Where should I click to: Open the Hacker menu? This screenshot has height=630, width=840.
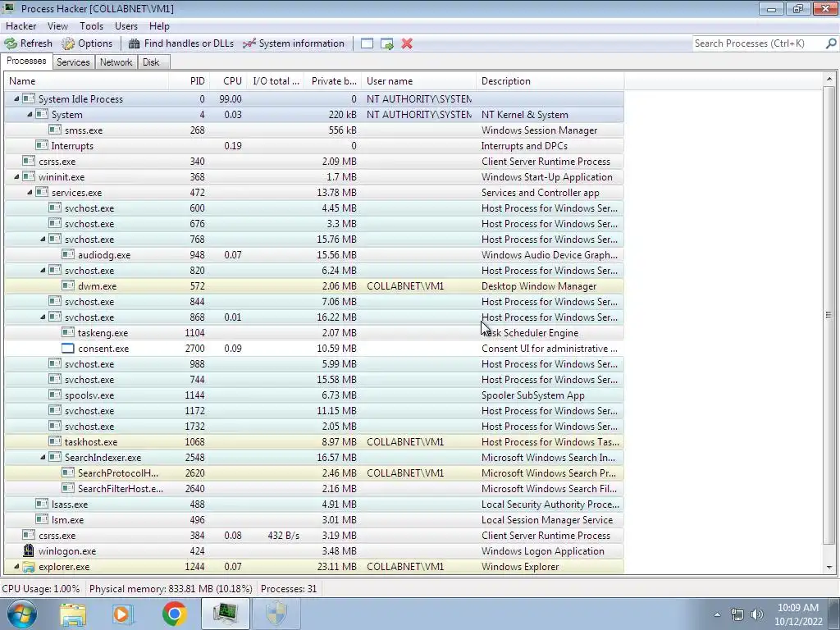(x=21, y=25)
